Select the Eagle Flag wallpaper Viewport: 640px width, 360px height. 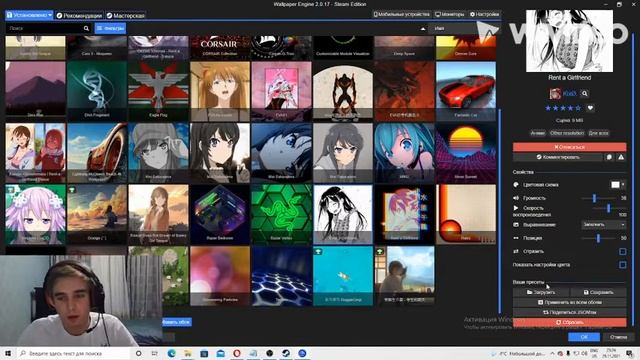pyautogui.click(x=158, y=91)
